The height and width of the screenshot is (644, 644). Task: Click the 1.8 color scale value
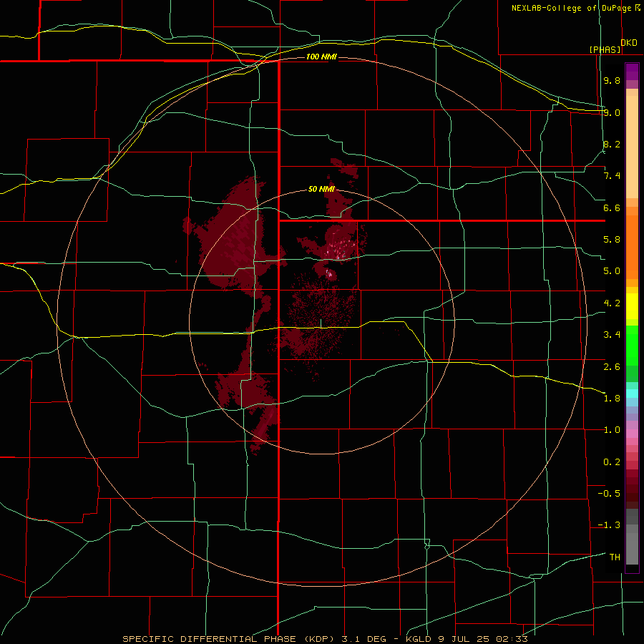point(612,399)
